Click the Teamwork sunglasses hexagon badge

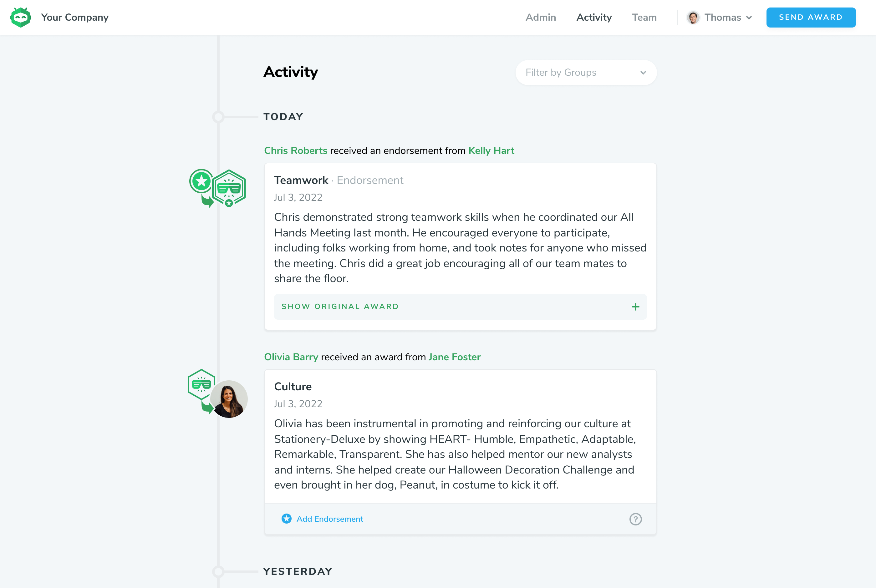(229, 187)
